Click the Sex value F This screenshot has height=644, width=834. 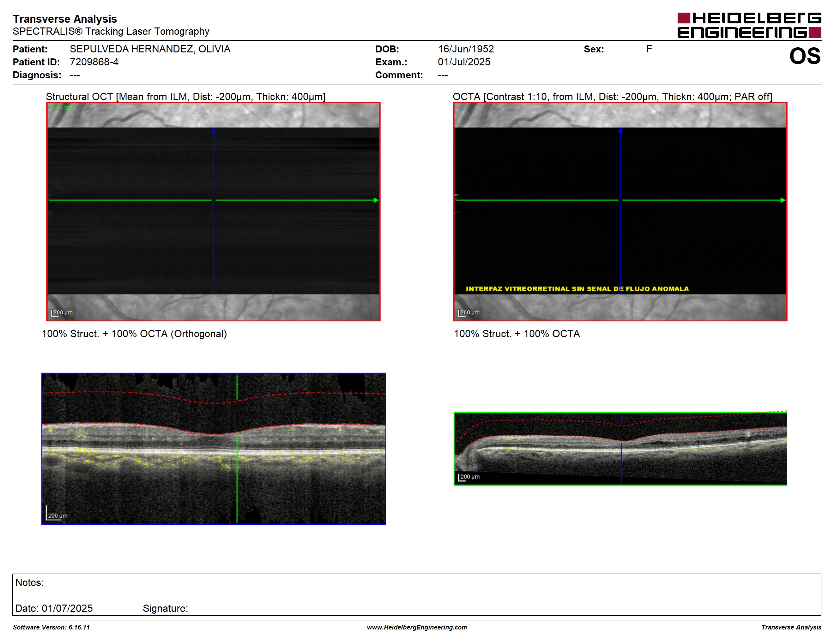point(649,49)
